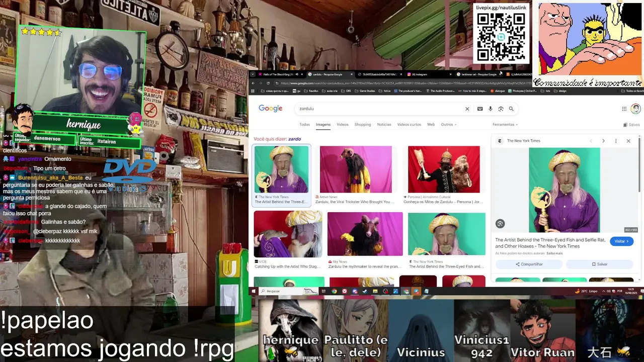Close the image preview side panel
Viewport: 644px width, 362px height.
click(628, 141)
